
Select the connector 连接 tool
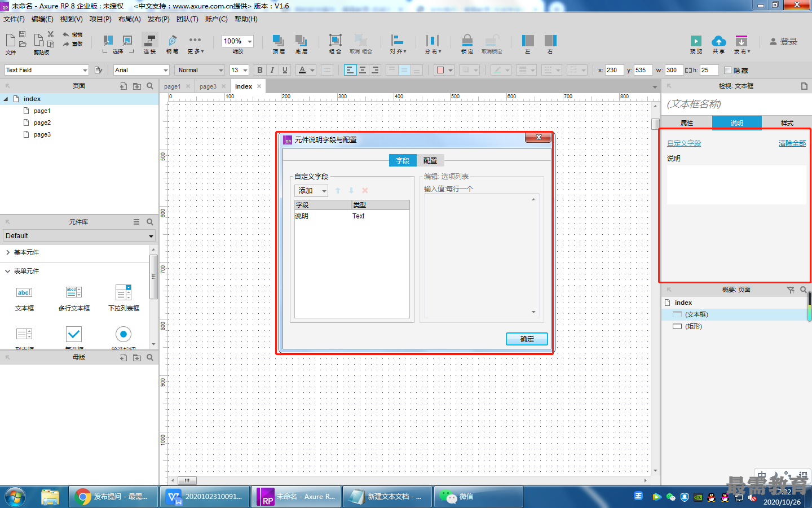point(150,41)
